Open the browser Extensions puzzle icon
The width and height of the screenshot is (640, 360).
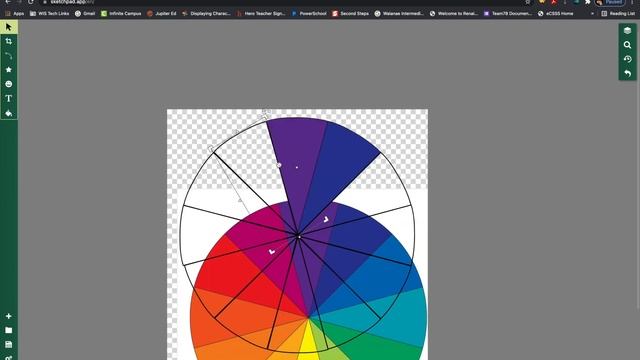click(588, 2)
